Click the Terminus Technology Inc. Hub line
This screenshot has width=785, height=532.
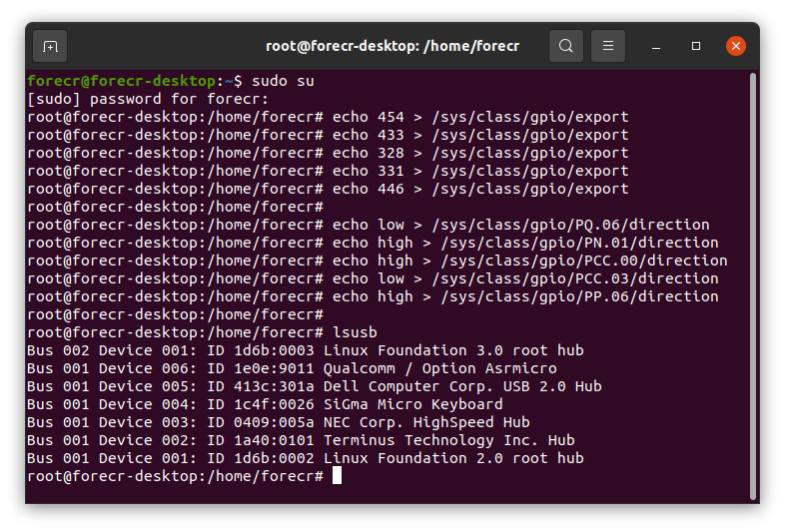tap(301, 440)
